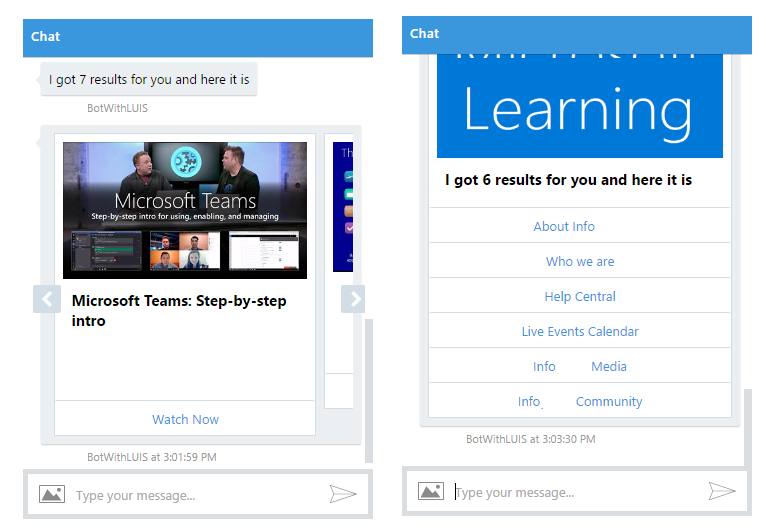Focus the message field in left chat
This screenshot has height=532, width=767.
pos(198,495)
